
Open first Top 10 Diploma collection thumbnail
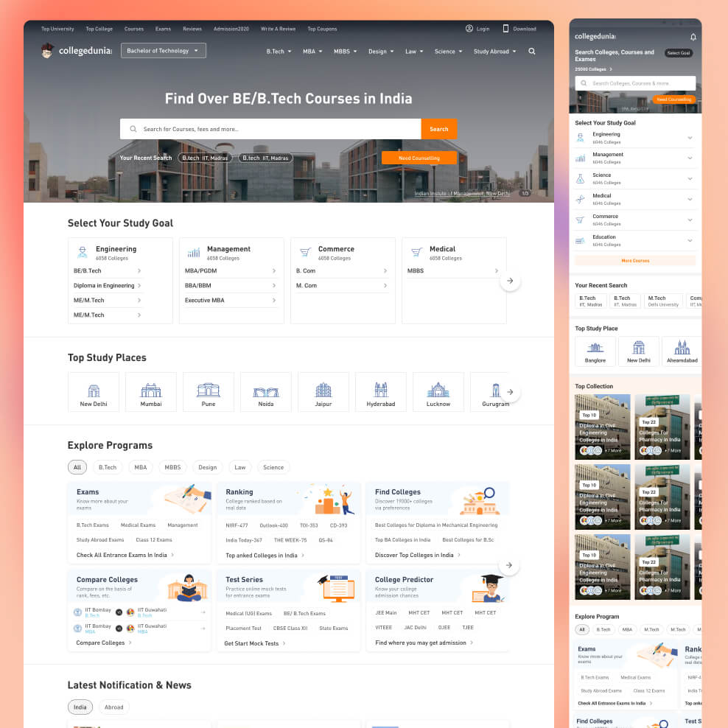coord(602,427)
